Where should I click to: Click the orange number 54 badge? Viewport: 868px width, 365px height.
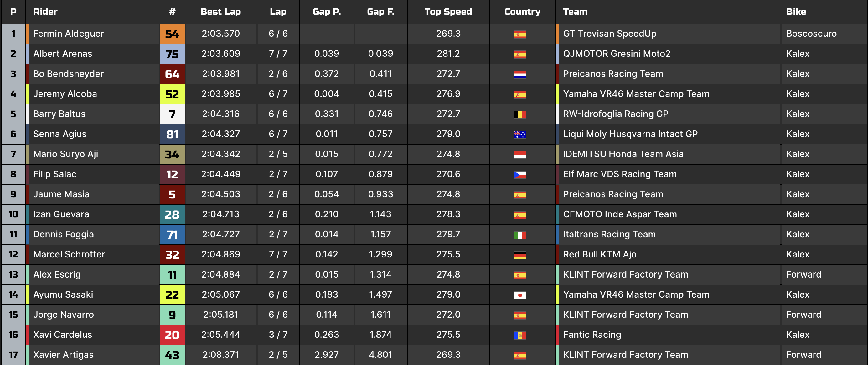172,34
